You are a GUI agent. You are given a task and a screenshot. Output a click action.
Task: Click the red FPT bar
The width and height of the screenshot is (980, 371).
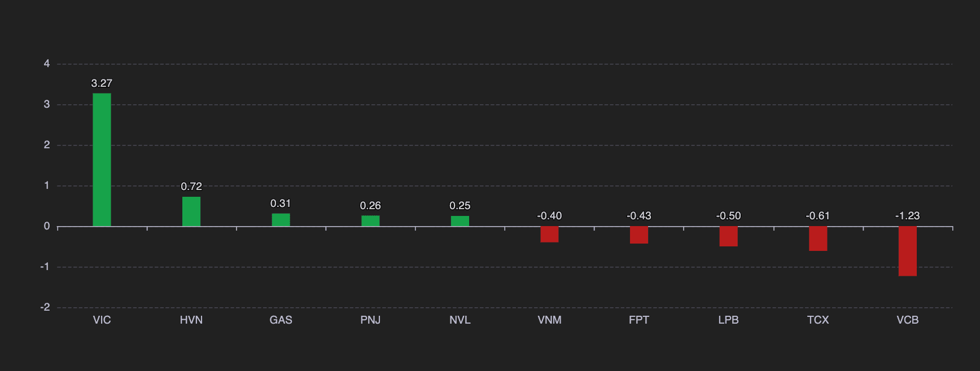tap(639, 235)
